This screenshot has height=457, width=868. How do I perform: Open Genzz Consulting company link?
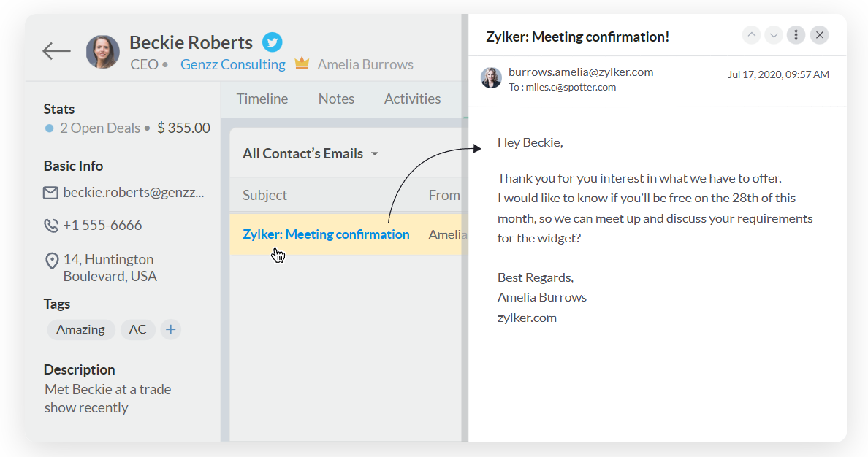(233, 65)
